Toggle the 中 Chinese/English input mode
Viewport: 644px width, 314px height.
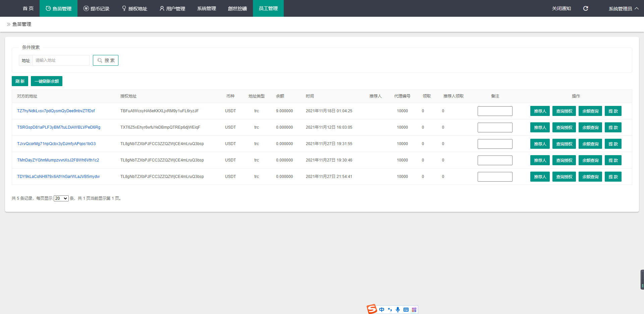click(382, 310)
